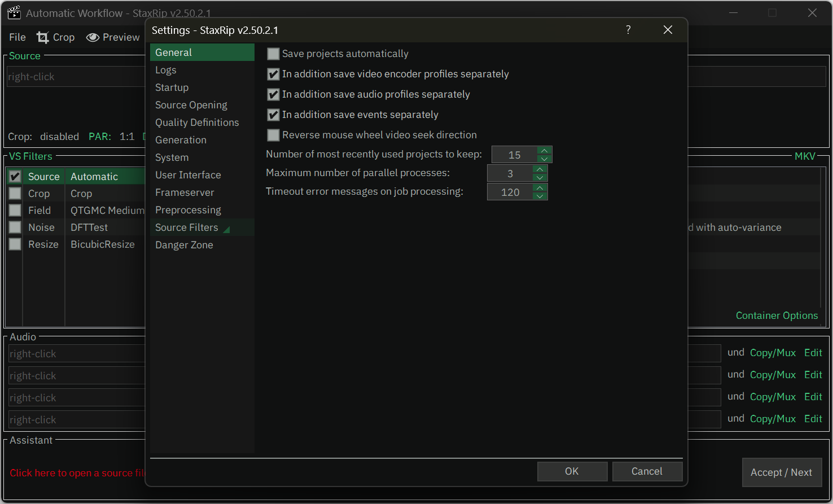The height and width of the screenshot is (504, 833).
Task: Click the fourth audio track Edit link
Action: (x=813, y=419)
